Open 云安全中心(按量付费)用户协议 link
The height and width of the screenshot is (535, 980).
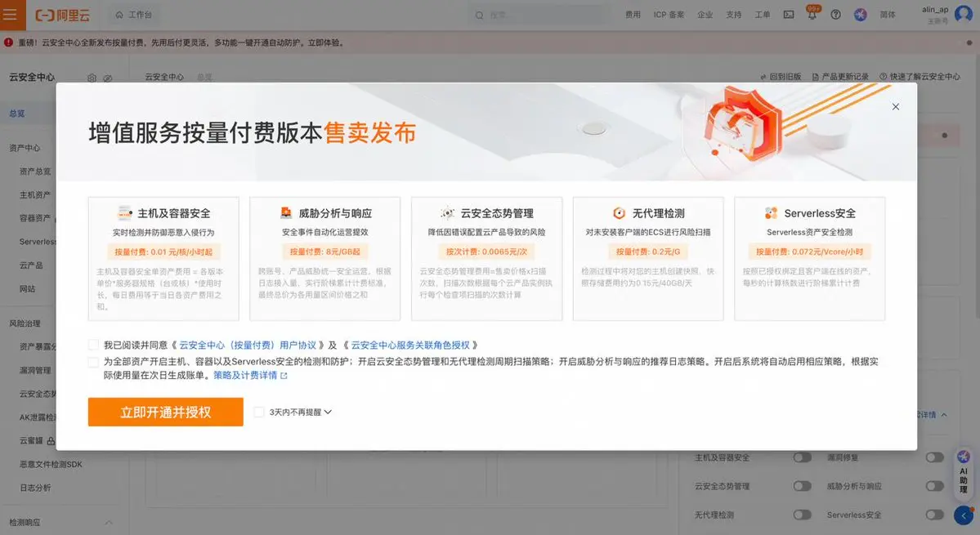pos(248,346)
